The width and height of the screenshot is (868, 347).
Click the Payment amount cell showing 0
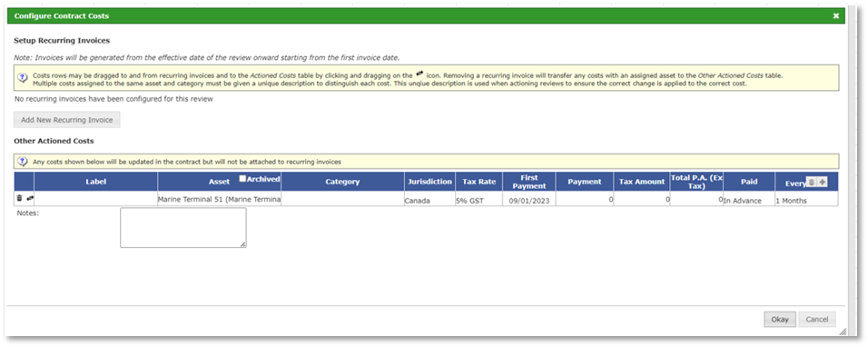pyautogui.click(x=585, y=199)
